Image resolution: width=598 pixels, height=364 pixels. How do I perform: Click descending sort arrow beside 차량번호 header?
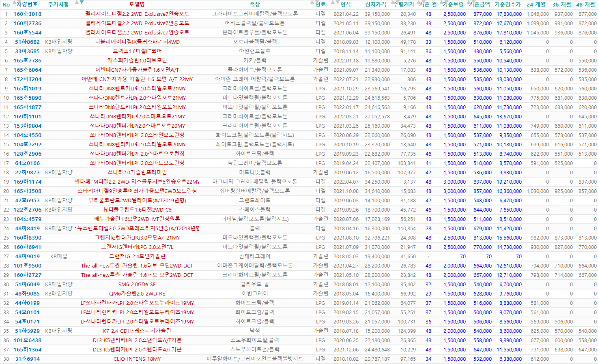point(19,2)
